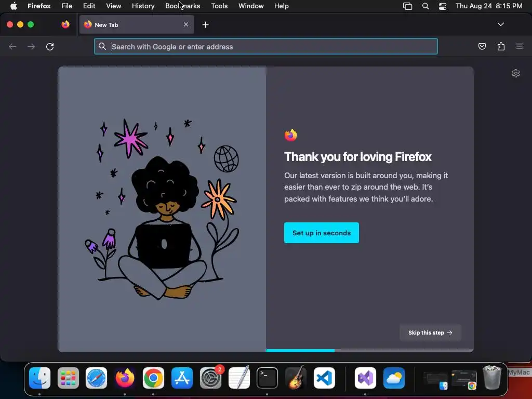Click Skip this step button
This screenshot has width=532, height=399.
coord(430,332)
